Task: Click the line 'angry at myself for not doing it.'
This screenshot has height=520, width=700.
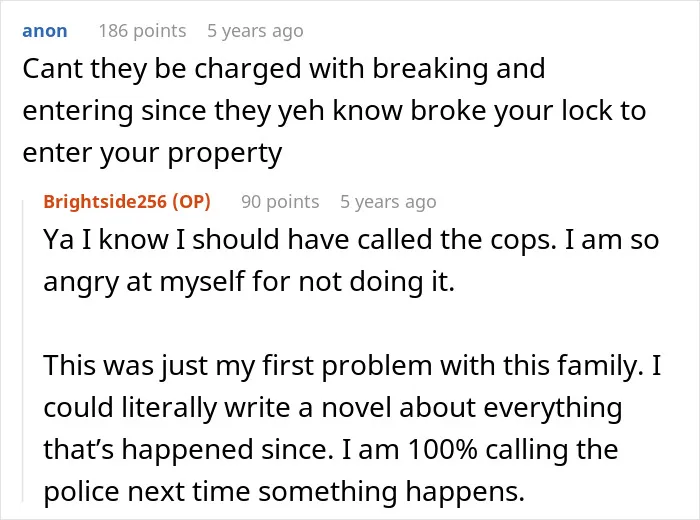Action: 249,282
